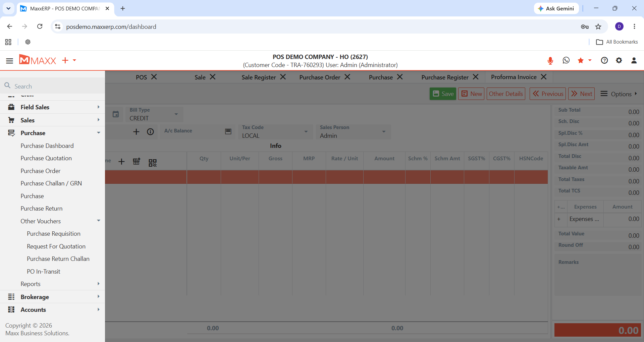644x342 pixels.
Task: Click the Ask Gemini button
Action: 556,8
